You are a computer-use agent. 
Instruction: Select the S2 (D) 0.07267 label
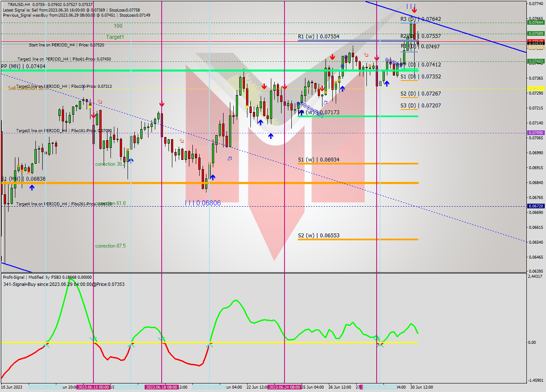(421, 93)
